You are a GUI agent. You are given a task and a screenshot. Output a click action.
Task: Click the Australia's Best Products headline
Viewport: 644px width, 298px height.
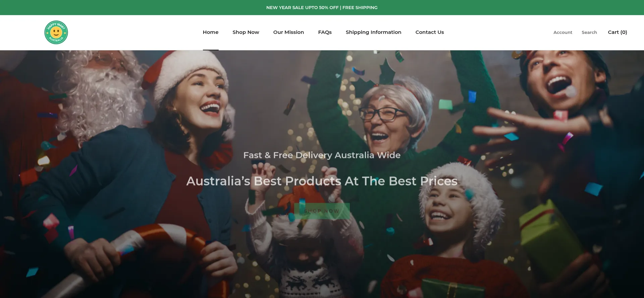click(x=322, y=181)
